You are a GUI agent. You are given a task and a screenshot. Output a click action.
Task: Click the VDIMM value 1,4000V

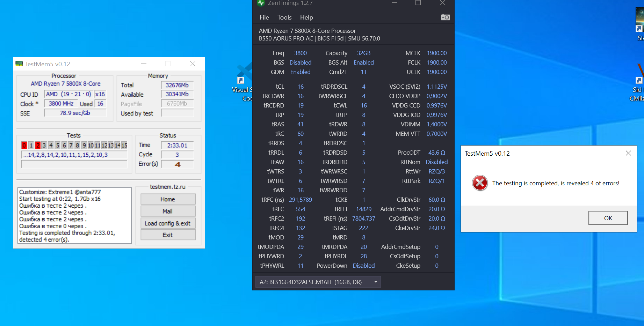(x=437, y=124)
